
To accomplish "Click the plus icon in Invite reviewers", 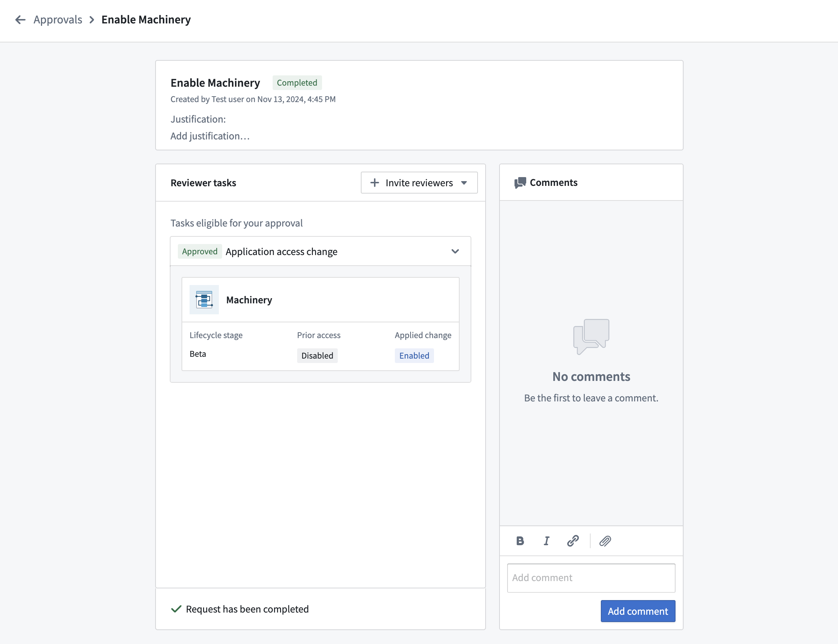I will point(374,183).
